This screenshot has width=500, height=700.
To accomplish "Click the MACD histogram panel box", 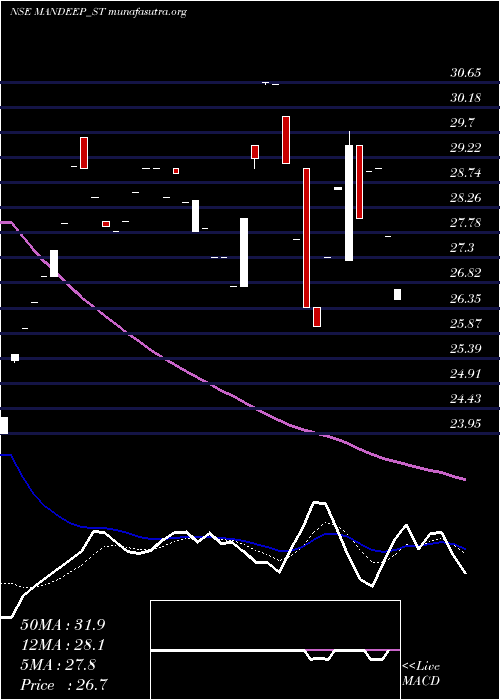I will coord(275,650).
